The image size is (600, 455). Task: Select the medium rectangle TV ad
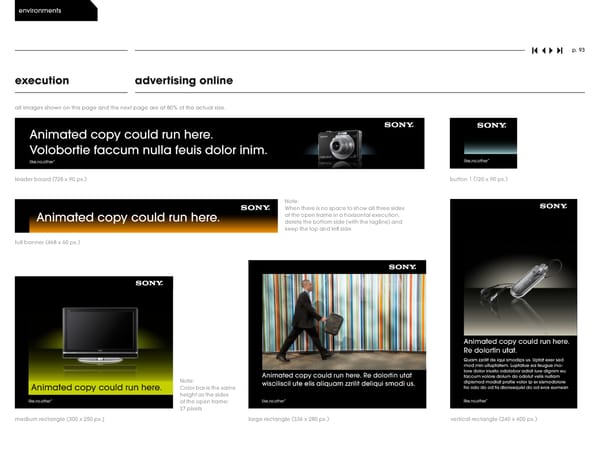[x=94, y=342]
